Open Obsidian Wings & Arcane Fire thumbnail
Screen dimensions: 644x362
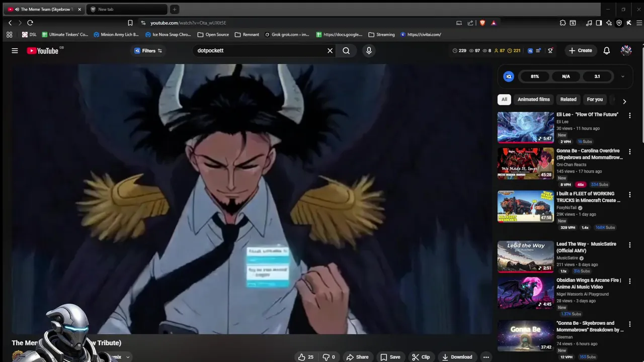[x=526, y=293]
